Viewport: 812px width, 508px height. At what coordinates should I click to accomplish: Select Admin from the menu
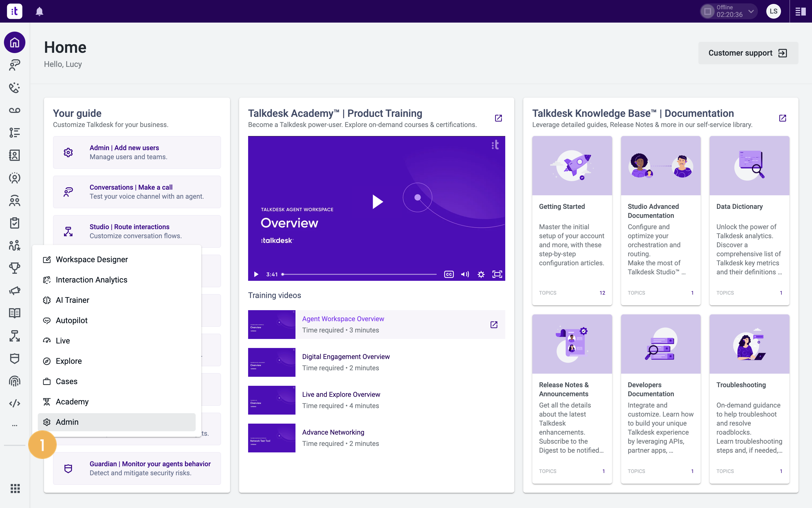click(x=116, y=422)
